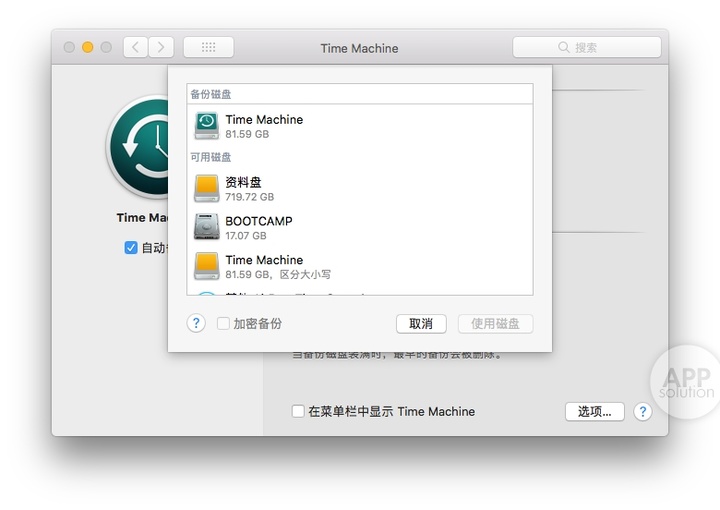Click the 17.07 GB size text
This screenshot has height=510, width=720.
pyautogui.click(x=246, y=235)
